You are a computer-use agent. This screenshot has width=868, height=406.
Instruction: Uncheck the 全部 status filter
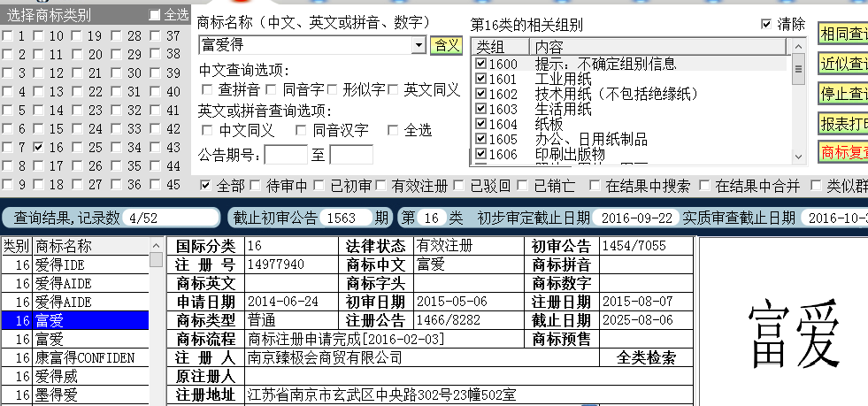pos(205,185)
